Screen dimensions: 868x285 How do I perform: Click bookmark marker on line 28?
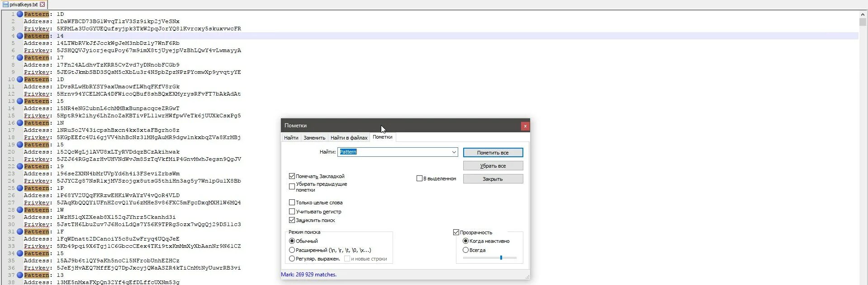tap(20, 210)
